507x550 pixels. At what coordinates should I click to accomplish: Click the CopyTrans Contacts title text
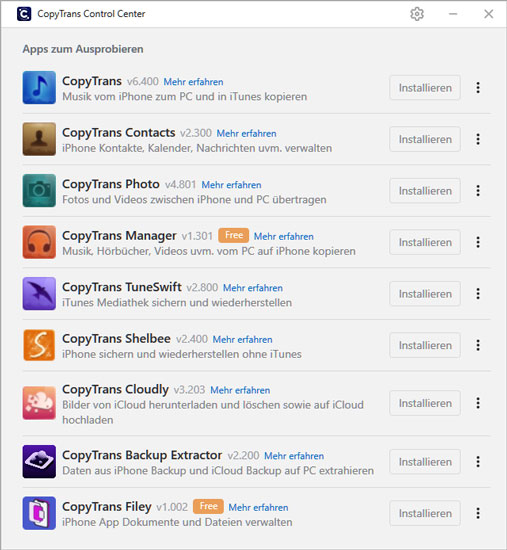[119, 133]
